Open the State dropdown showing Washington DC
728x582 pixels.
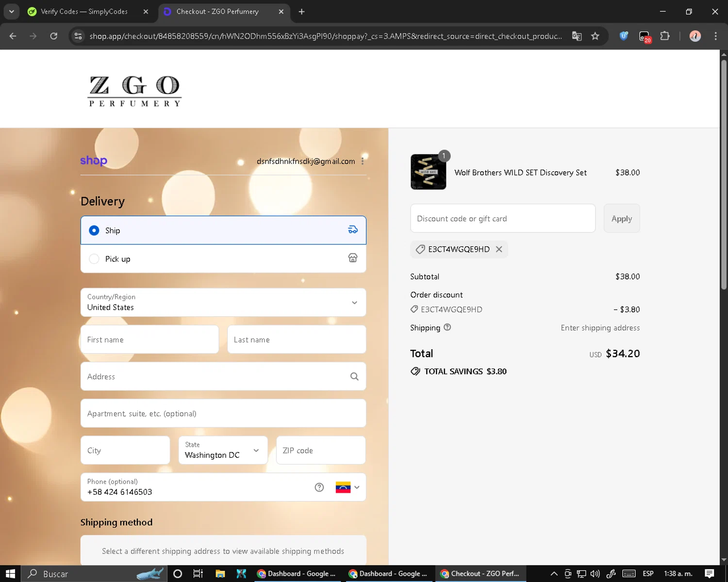click(223, 450)
